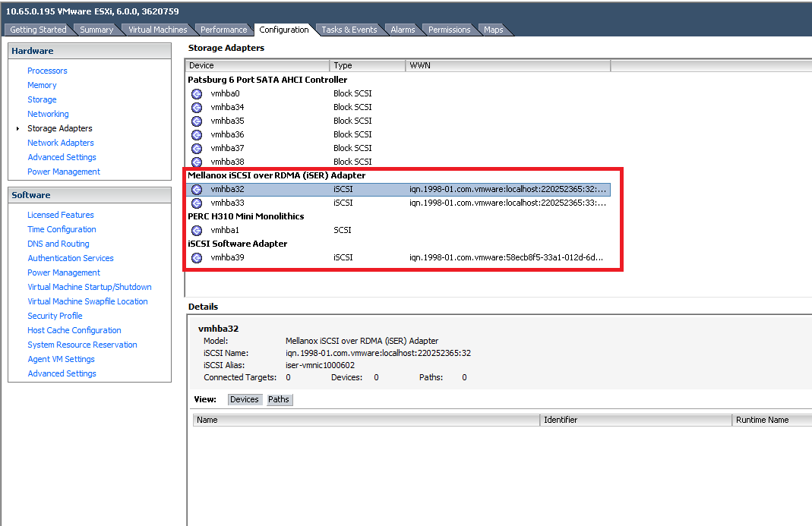Screen dimensions: 812x526
Task: Open the Virtual Machines tab
Action: (x=157, y=30)
